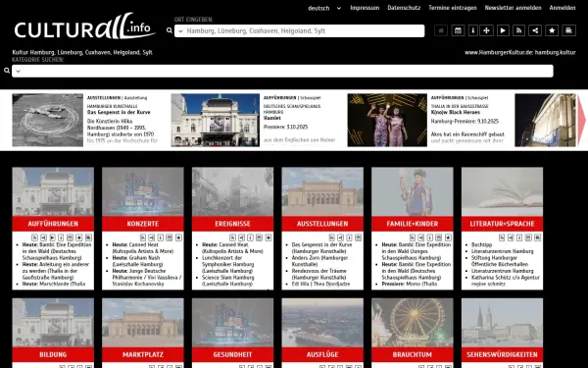Advance the carousel with the red arrow
This screenshot has height=368, width=588.
581,120
